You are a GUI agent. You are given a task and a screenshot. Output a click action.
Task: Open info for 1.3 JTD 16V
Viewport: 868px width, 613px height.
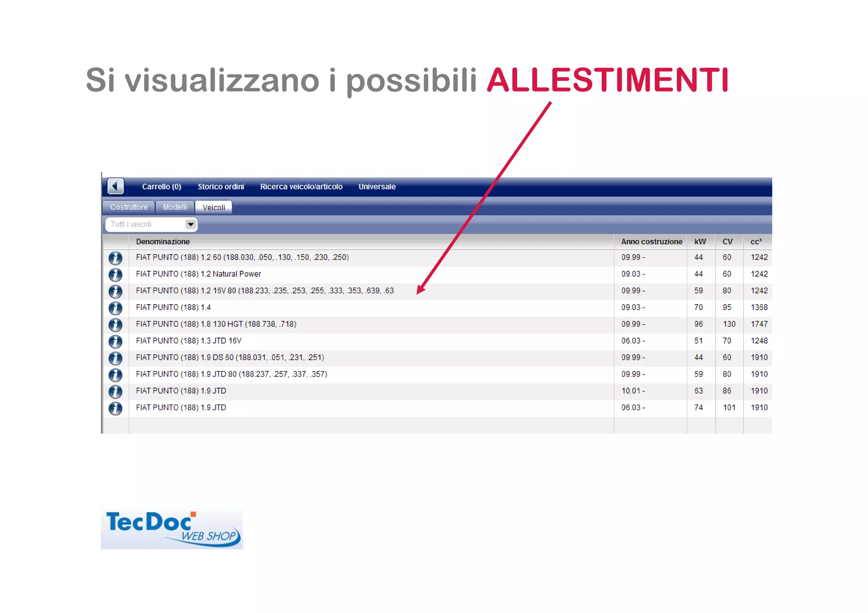pos(115,341)
